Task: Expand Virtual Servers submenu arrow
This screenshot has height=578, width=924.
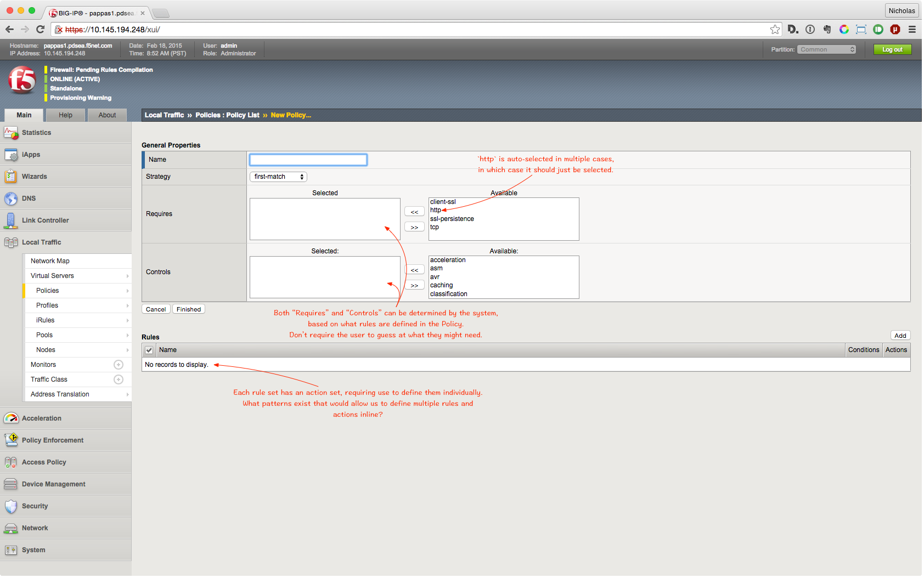Action: click(128, 276)
